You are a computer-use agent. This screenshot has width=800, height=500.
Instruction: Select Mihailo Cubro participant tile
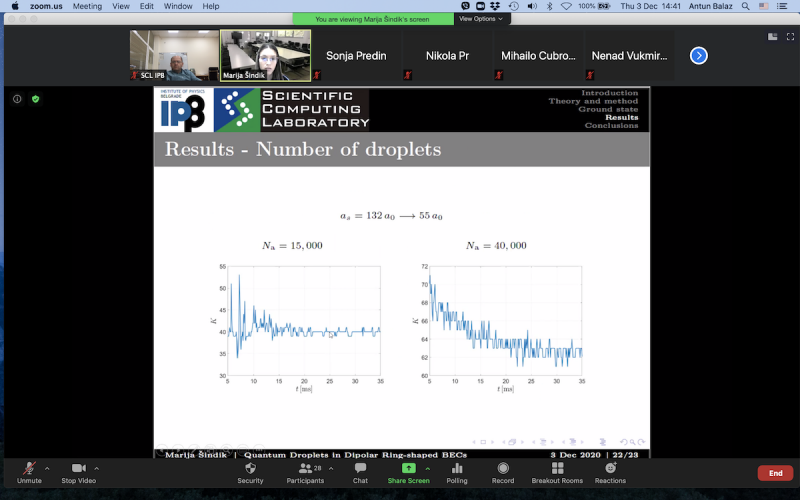(x=538, y=55)
